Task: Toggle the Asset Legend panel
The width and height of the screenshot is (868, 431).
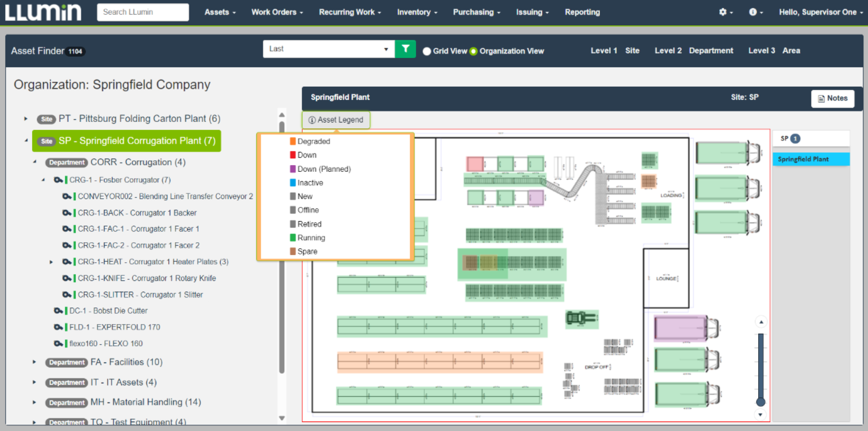Action: 336,120
